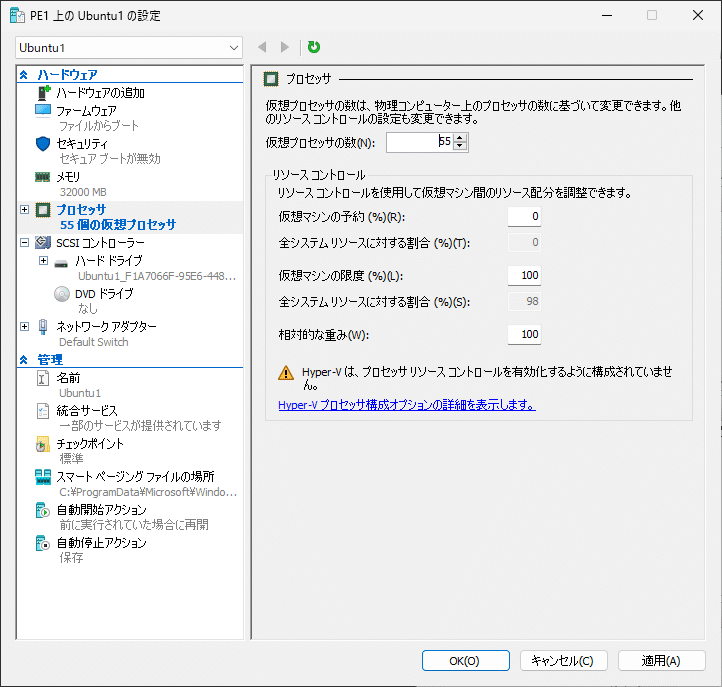
Task: Click the OK(O) button
Action: pyautogui.click(x=466, y=661)
